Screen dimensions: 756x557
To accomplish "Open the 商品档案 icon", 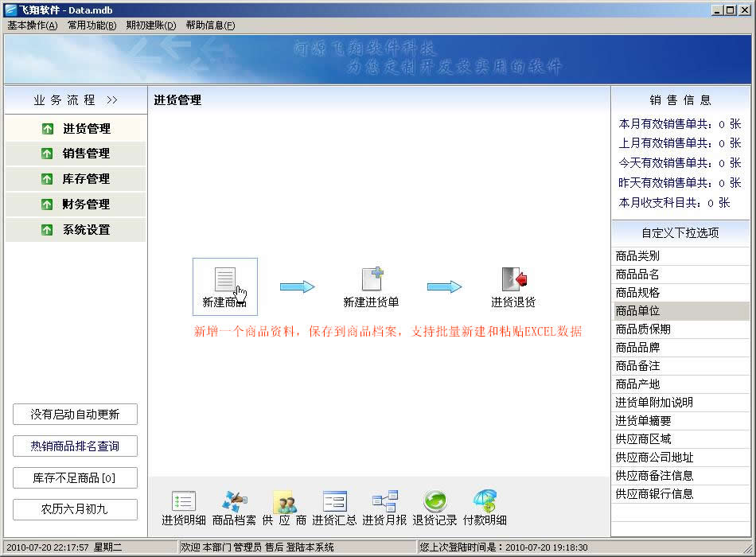I will pos(234,501).
